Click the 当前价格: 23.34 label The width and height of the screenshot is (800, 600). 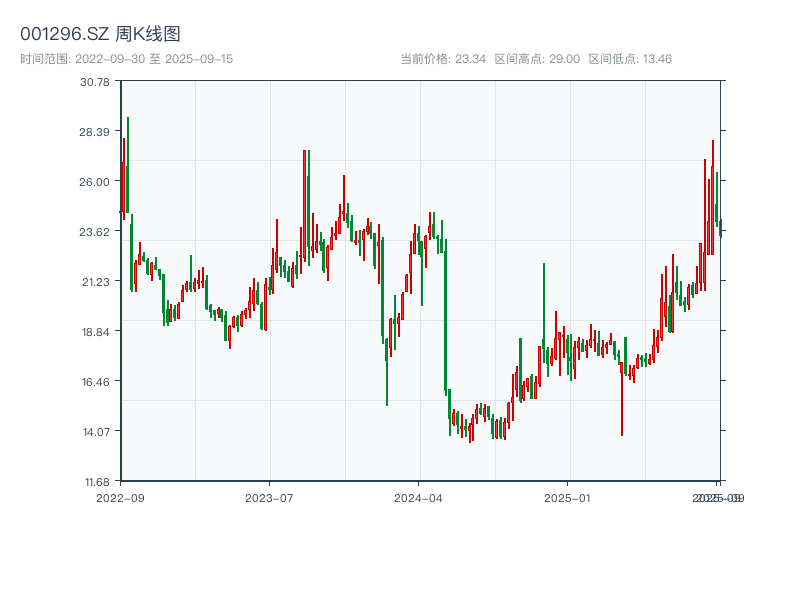[443, 59]
